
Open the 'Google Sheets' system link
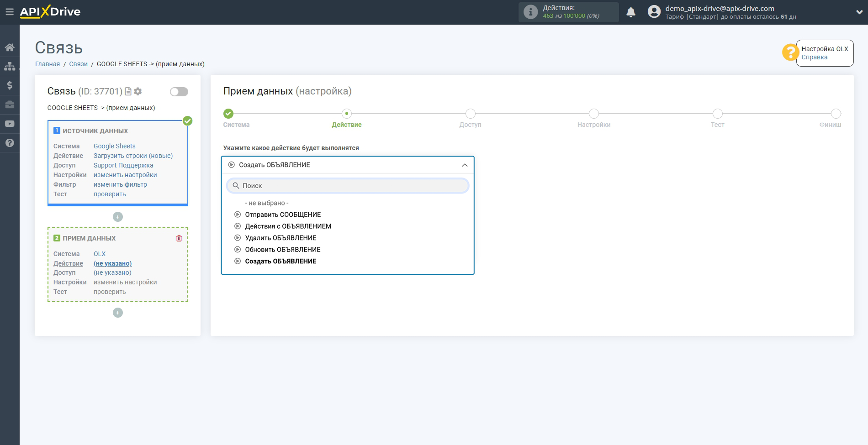[x=115, y=146]
